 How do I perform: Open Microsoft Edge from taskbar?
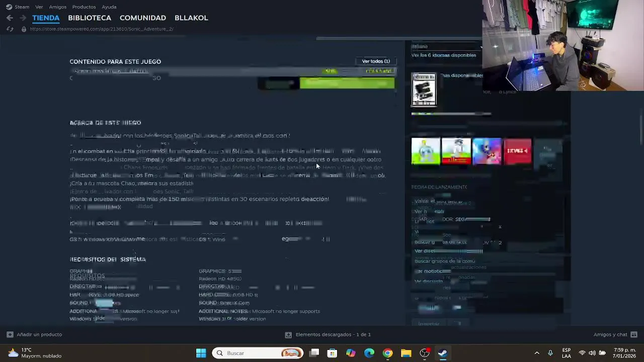coord(369,353)
